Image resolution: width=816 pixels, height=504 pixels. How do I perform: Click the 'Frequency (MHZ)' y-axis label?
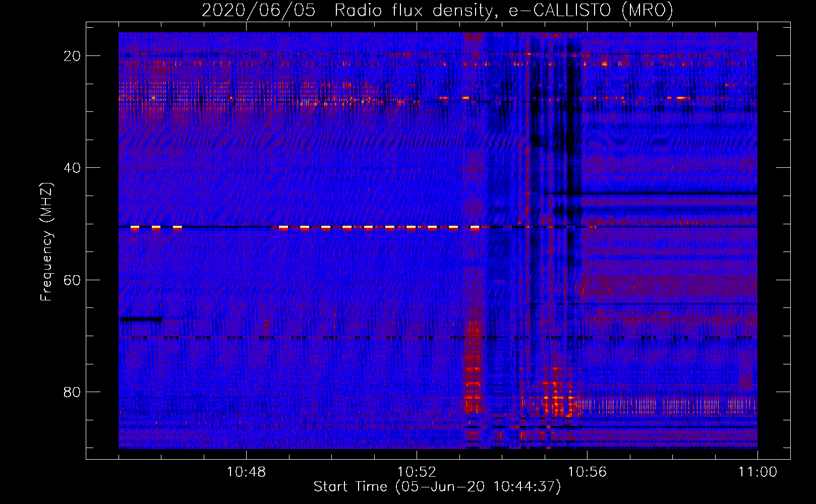click(x=46, y=242)
